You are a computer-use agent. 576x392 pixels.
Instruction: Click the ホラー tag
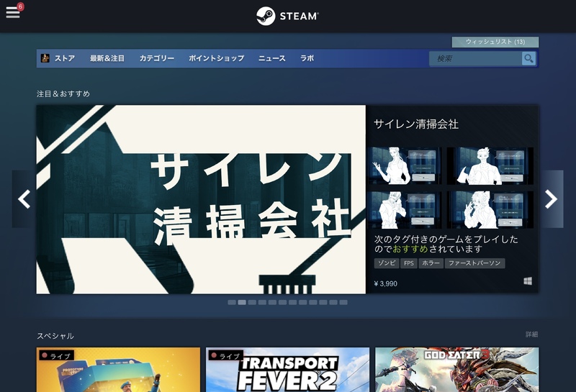[431, 263]
